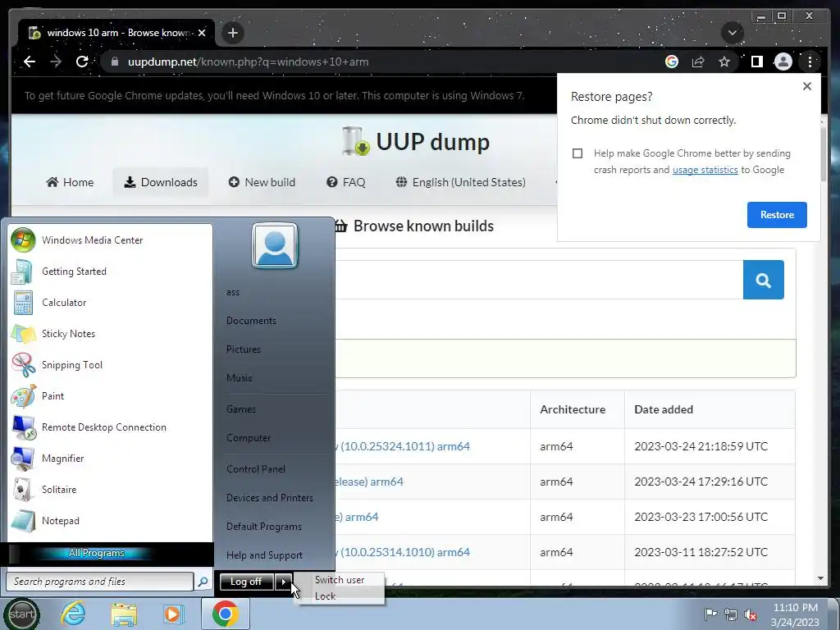The image size is (840, 630).
Task: Click the blue search magnifier button
Action: pos(764,280)
